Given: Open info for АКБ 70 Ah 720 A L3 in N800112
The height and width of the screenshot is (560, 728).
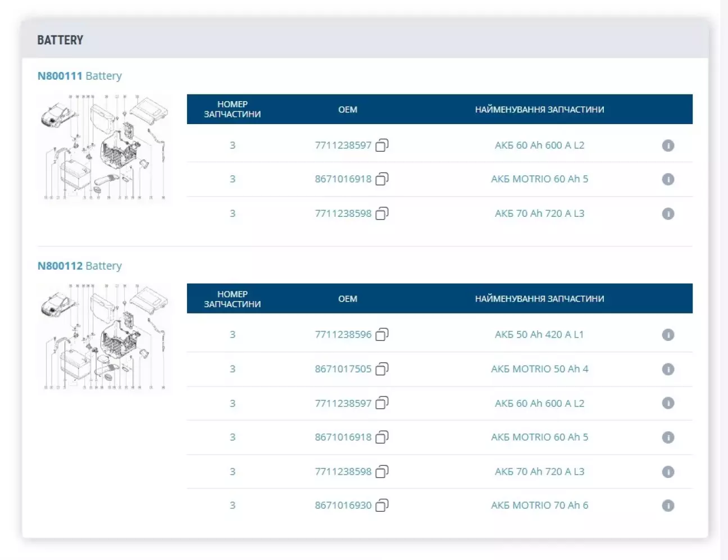Looking at the screenshot, I should (x=667, y=472).
